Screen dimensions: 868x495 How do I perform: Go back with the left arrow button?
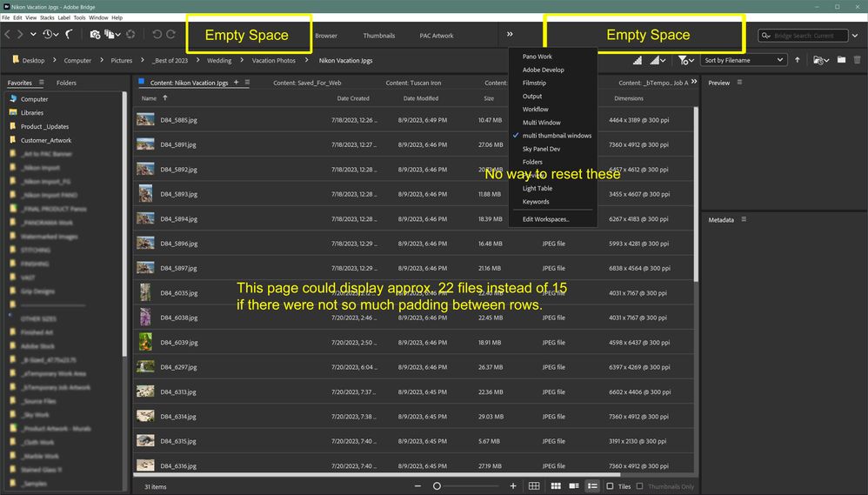coord(7,34)
